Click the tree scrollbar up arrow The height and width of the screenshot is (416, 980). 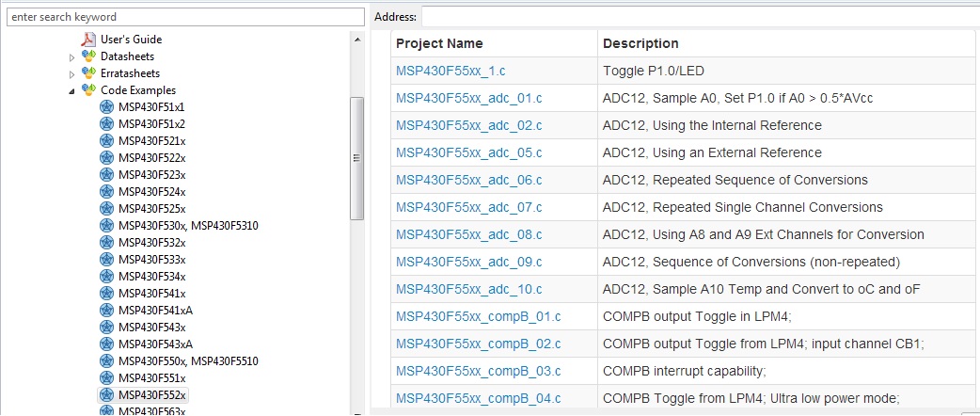(356, 39)
